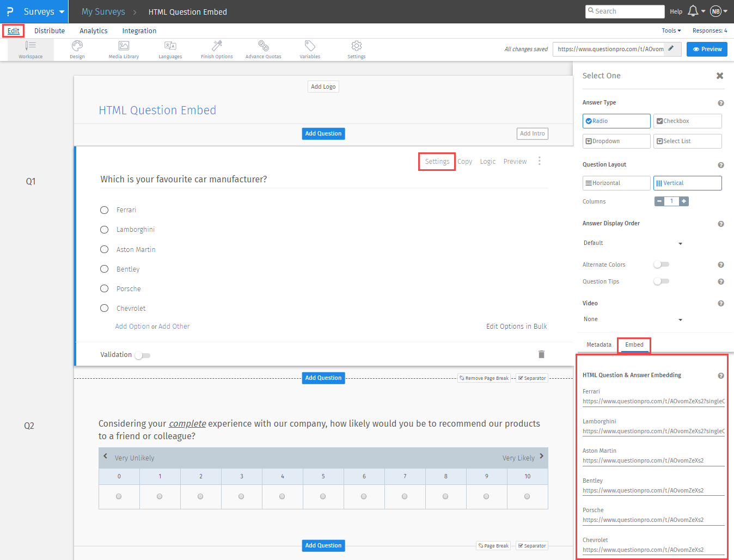Click Remove Page Break button
Screen dimensions: 734x560
(x=484, y=378)
